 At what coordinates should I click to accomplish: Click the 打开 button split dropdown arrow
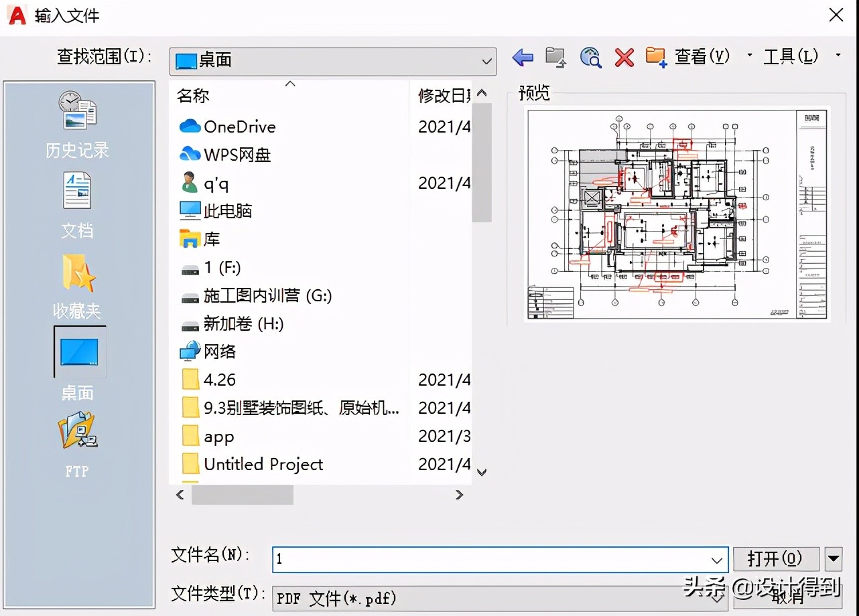point(833,559)
